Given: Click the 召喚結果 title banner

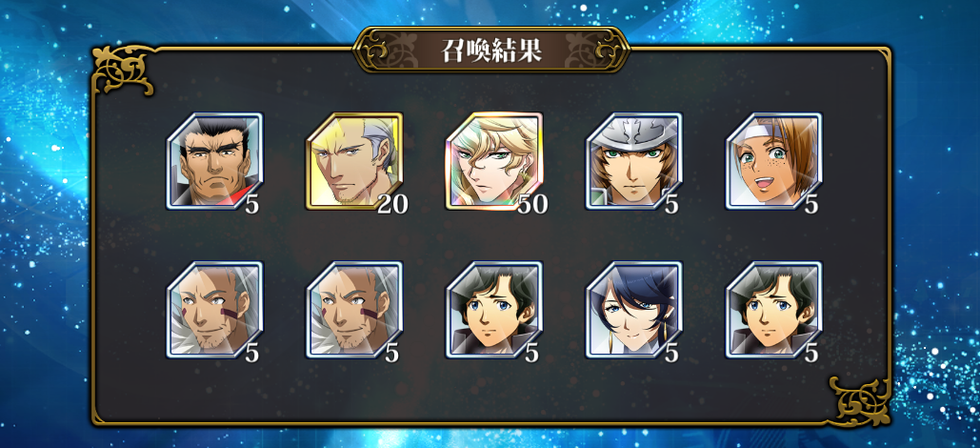Looking at the screenshot, I should 491,51.
